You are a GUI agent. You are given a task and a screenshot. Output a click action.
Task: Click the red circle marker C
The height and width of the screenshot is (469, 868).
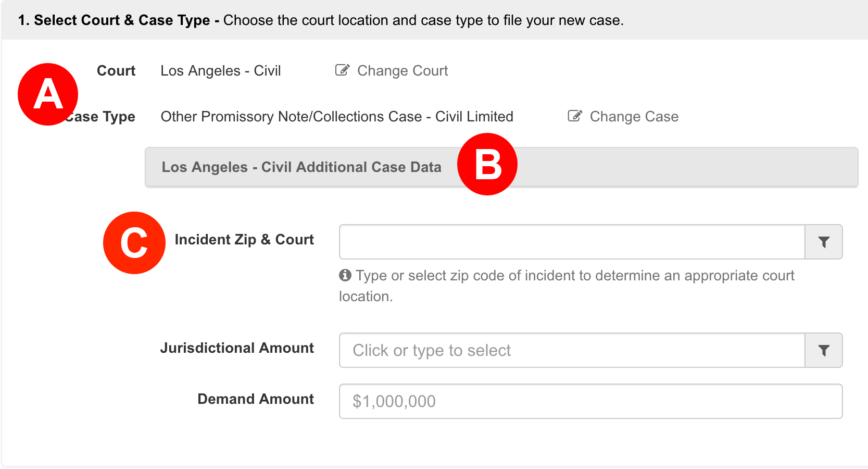(x=134, y=243)
